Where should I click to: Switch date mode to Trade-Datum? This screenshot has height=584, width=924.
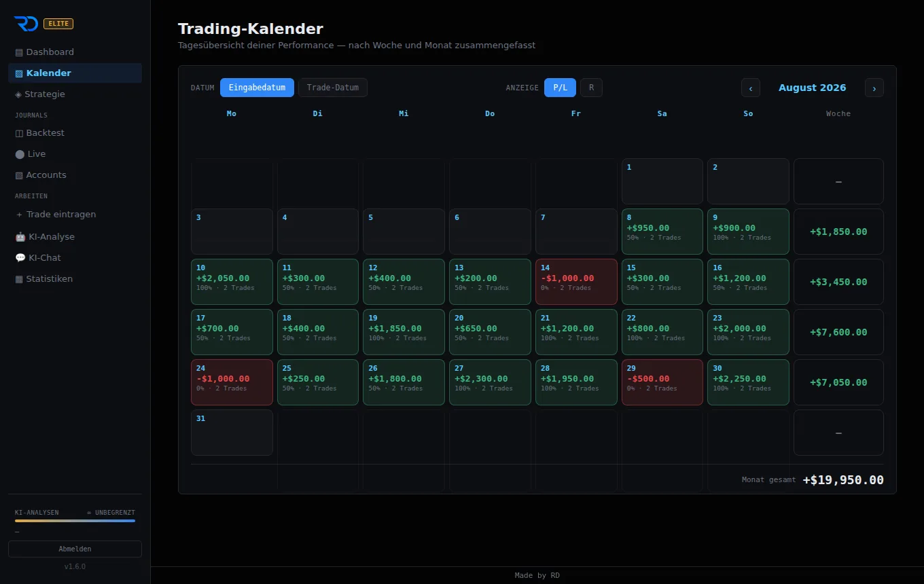pyautogui.click(x=333, y=88)
